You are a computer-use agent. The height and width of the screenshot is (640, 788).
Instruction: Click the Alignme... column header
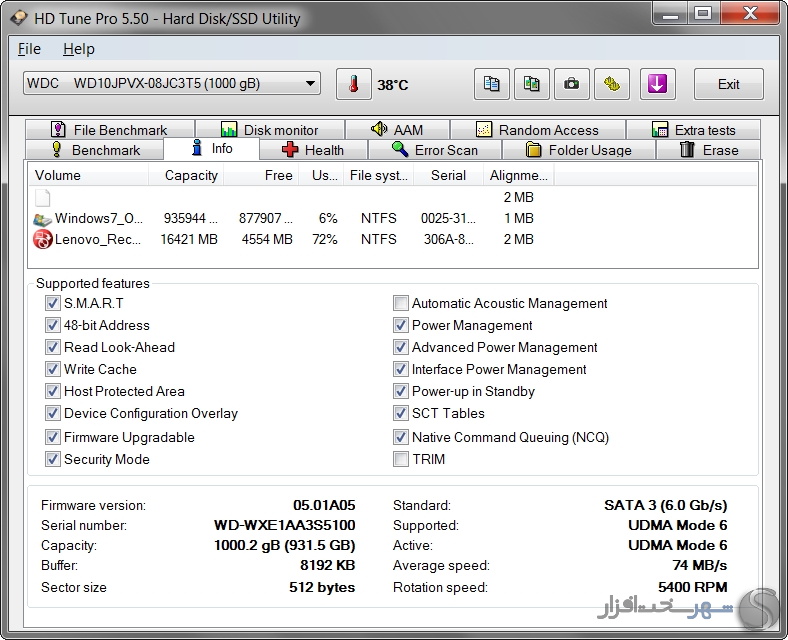pos(519,175)
